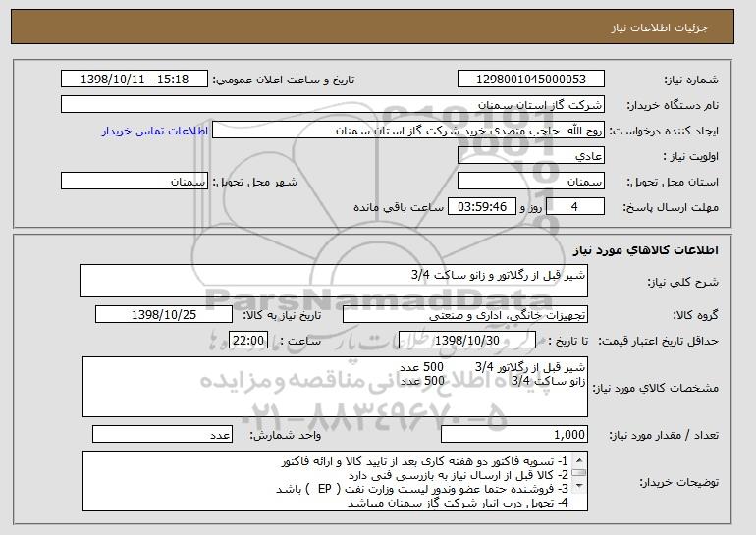Click buyer note line 4 about انبار شرکت گاز
The height and width of the screenshot is (535, 756).
[459, 503]
